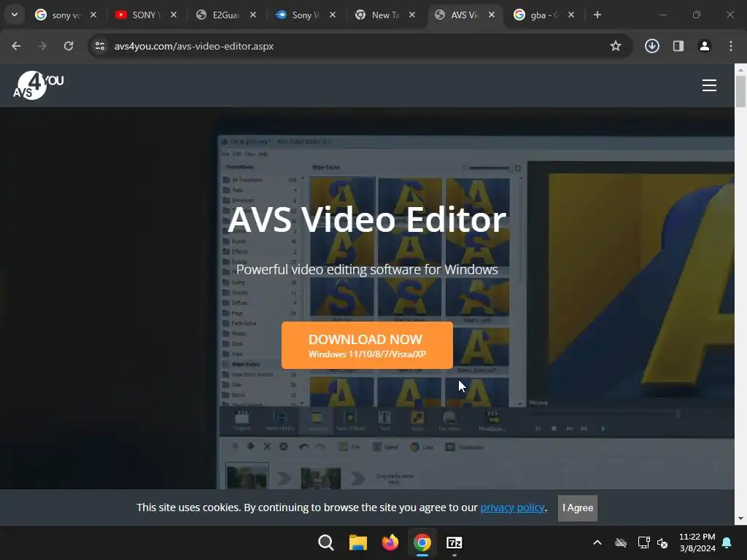
Task: Close the 'sony ve' Google tab
Action: pos(93,15)
